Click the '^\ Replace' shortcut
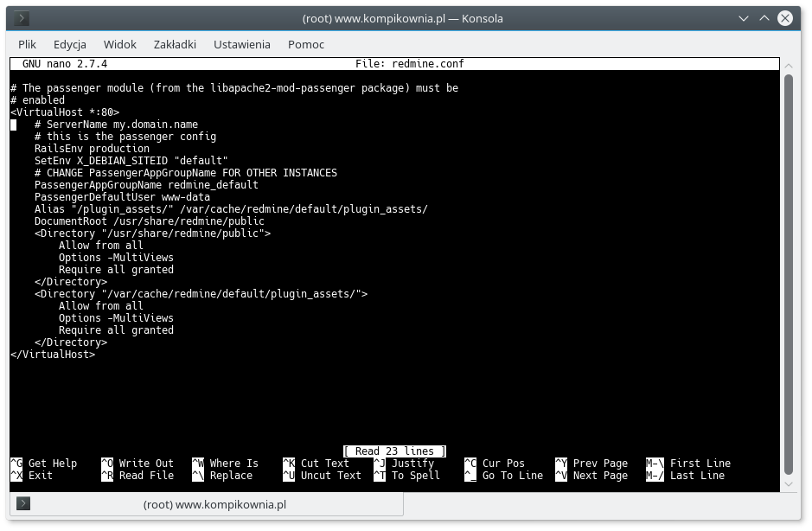 [x=222, y=475]
